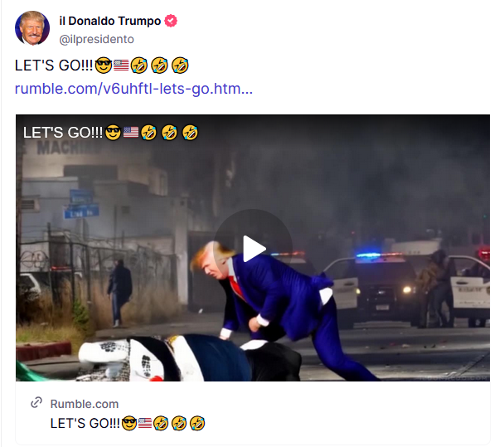
Task: Click the first laughing emoji in the post text
Action: 139,66
